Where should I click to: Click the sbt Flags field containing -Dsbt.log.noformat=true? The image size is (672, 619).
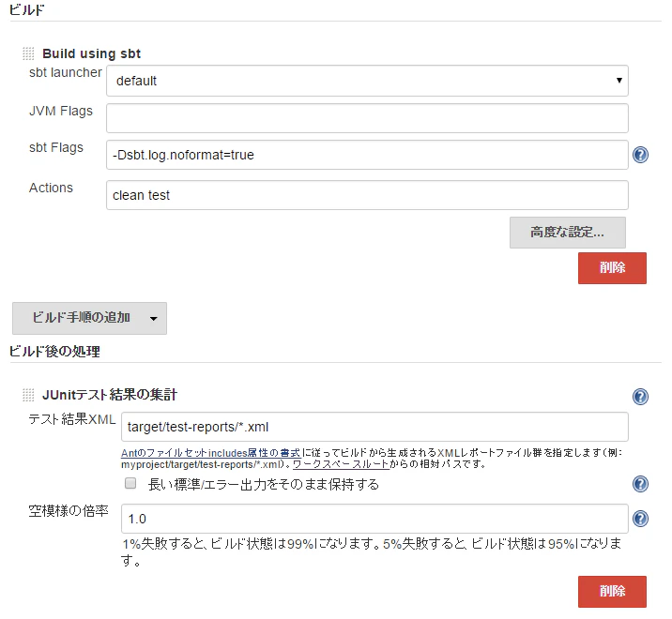367,155
